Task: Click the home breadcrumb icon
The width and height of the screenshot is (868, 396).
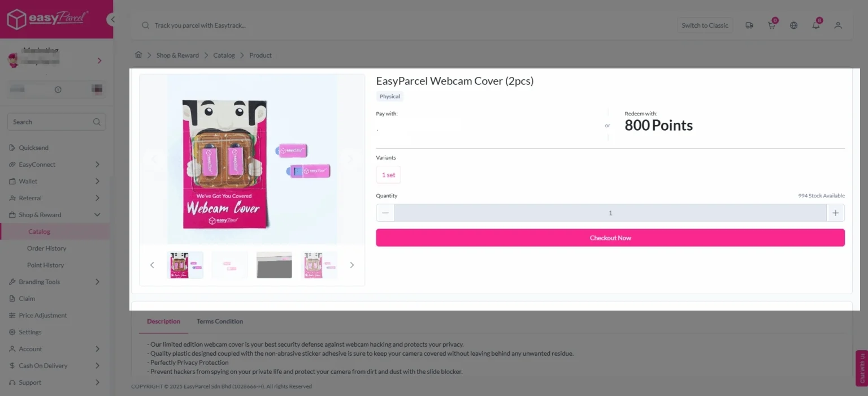Action: pyautogui.click(x=138, y=55)
